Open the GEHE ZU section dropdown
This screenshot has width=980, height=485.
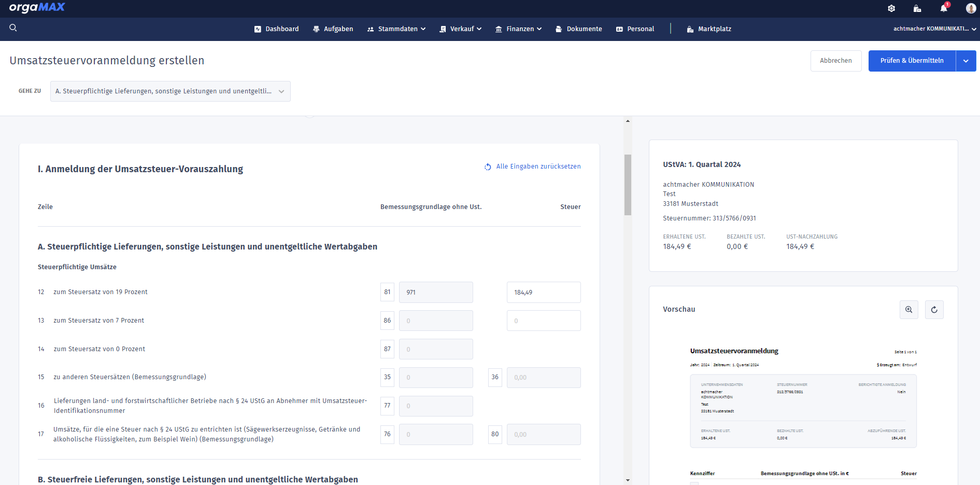click(170, 91)
